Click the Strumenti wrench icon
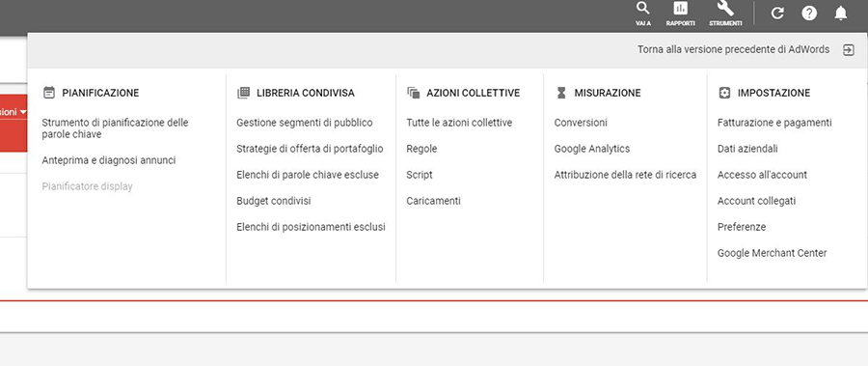Image resolution: width=868 pixels, height=366 pixels. (725, 9)
